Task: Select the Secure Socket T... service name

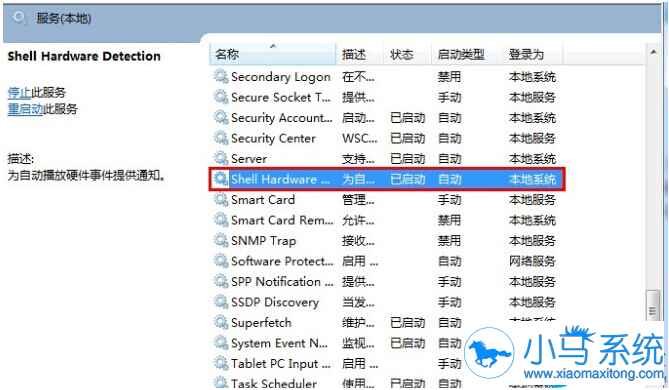Action: [x=281, y=98]
